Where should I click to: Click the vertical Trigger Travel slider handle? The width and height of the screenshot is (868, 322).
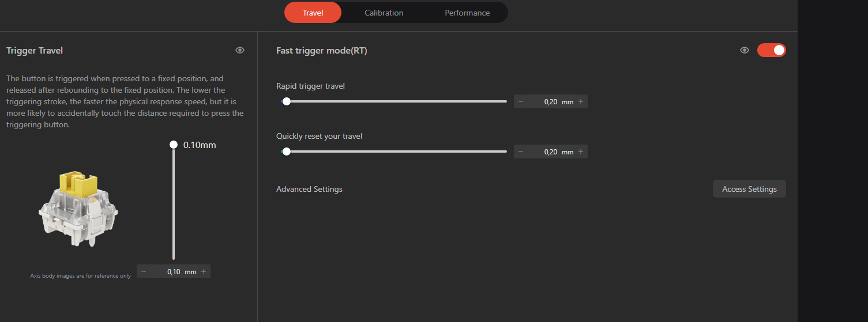pyautogui.click(x=173, y=145)
